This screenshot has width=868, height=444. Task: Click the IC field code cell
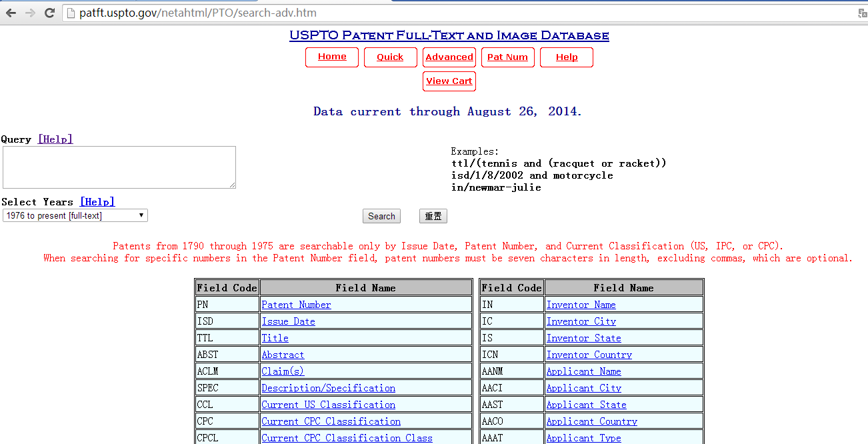point(512,321)
